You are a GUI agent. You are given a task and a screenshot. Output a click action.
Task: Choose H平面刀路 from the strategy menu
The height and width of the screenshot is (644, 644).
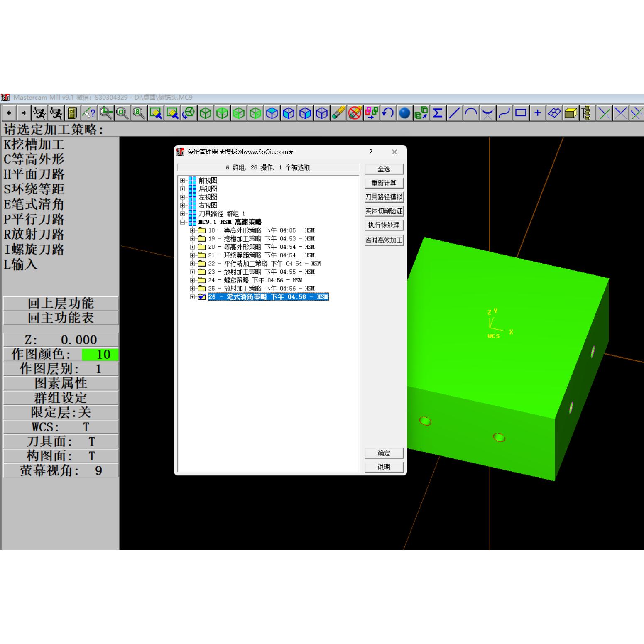[x=34, y=174]
